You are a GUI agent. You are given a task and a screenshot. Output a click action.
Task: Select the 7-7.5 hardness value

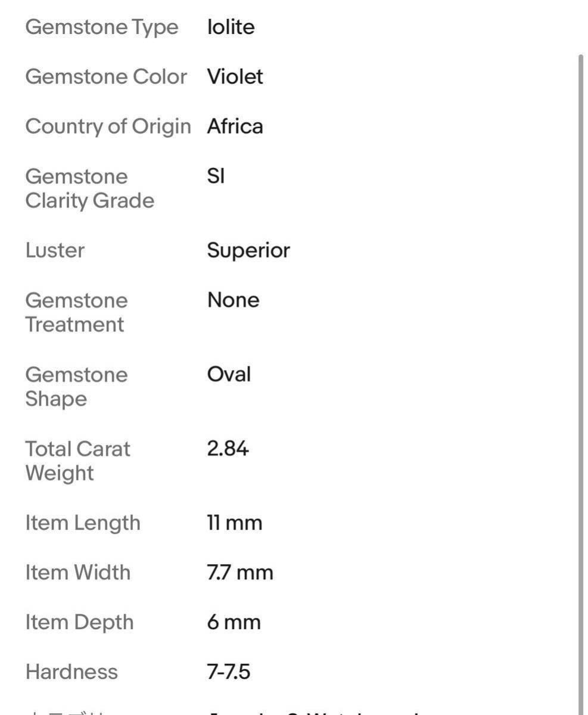[x=228, y=672]
